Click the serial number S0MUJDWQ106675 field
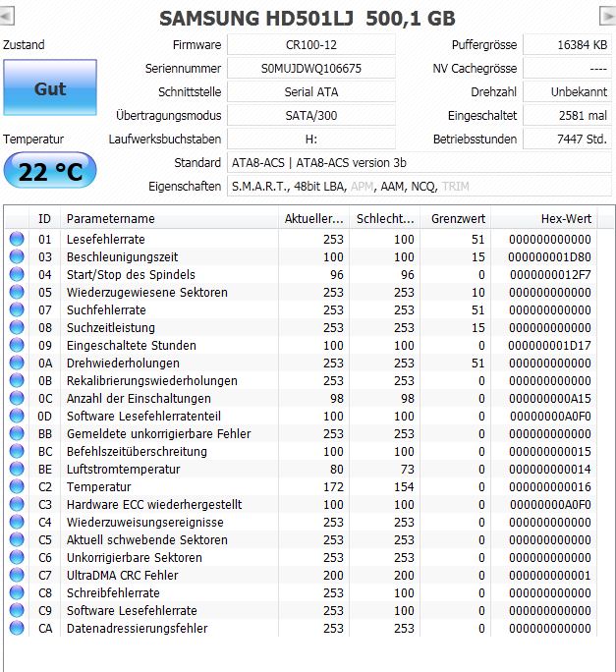Screen dimensions: 616x672 pyautogui.click(x=311, y=68)
